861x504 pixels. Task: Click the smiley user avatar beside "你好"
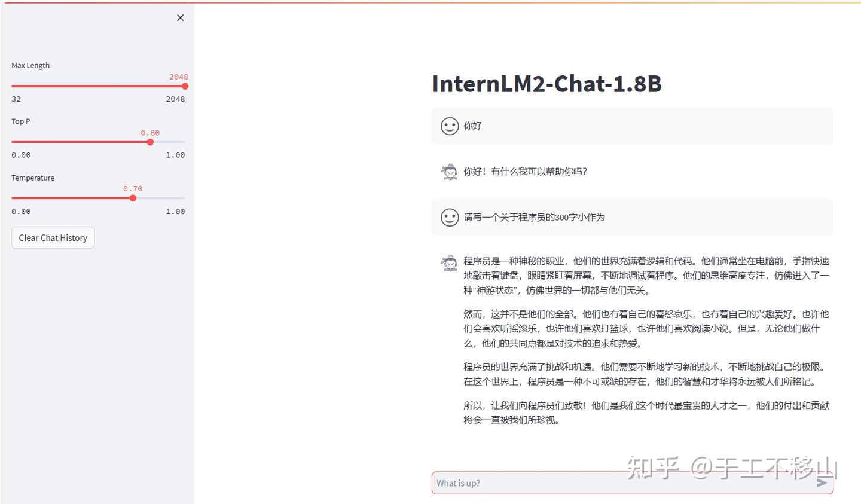click(449, 126)
